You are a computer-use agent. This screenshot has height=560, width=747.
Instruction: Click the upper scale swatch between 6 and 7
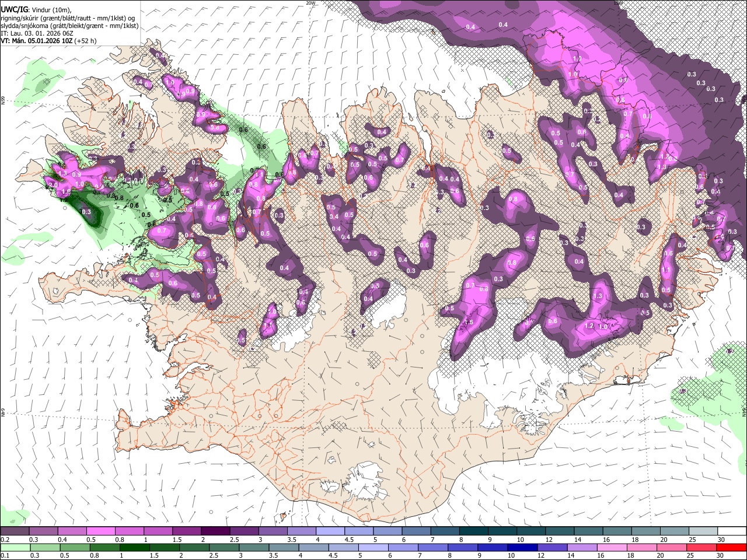tap(416, 531)
